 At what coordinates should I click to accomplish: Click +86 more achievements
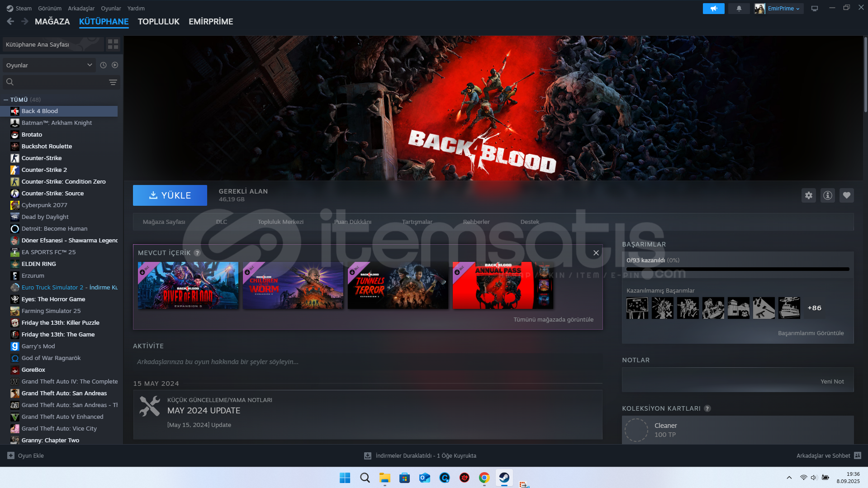814,308
